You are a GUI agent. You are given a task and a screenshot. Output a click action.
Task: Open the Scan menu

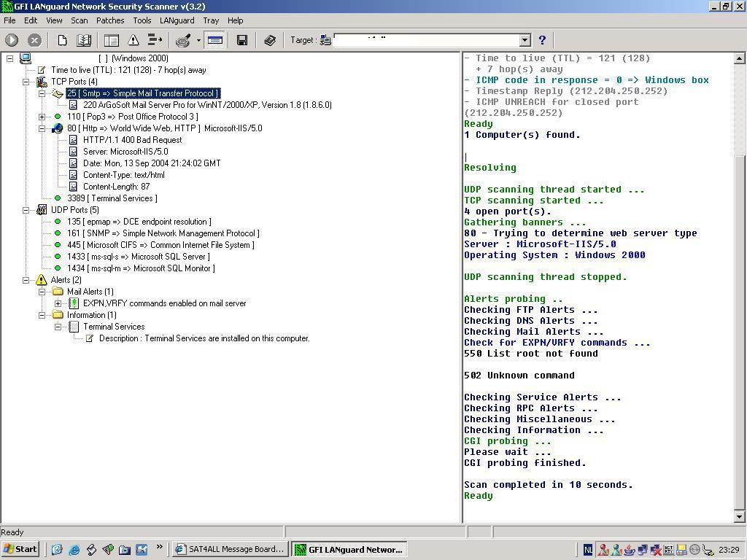click(79, 20)
